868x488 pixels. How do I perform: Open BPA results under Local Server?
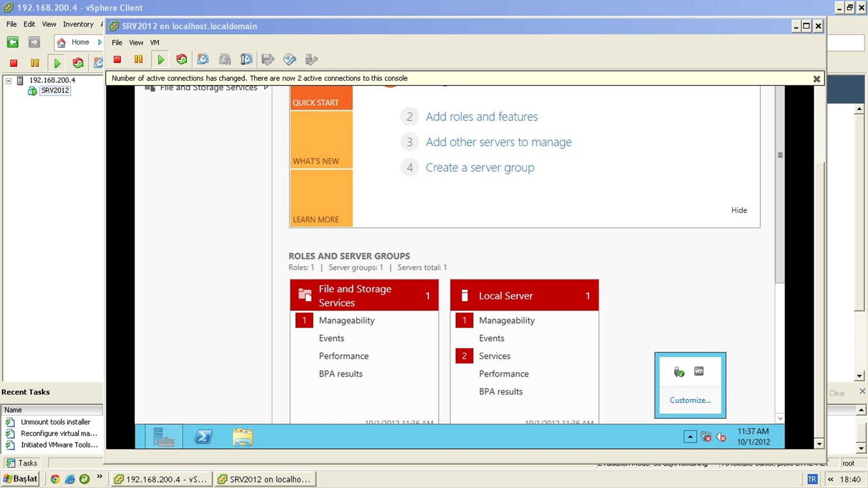[x=501, y=391]
